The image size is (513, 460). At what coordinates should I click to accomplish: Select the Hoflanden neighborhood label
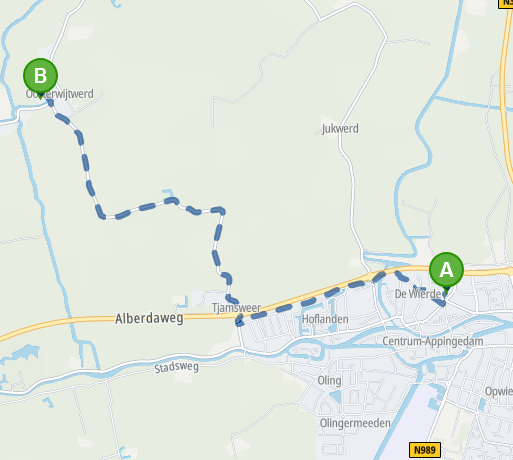click(x=325, y=319)
